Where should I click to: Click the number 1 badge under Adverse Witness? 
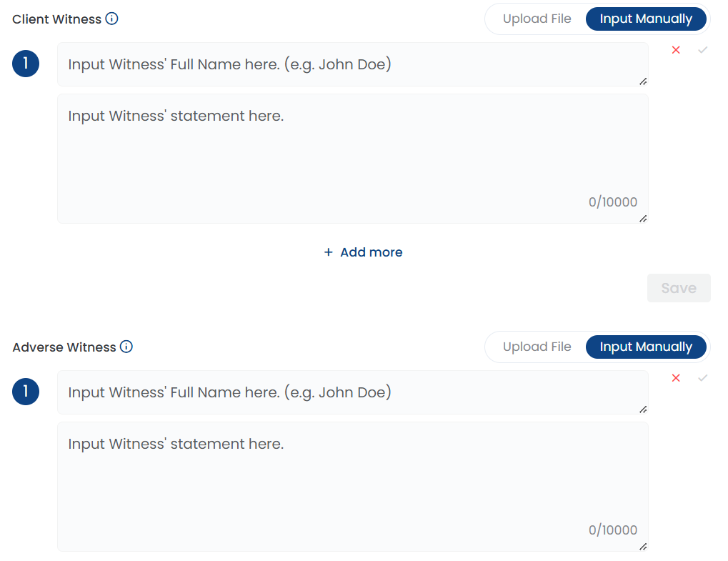click(x=26, y=392)
